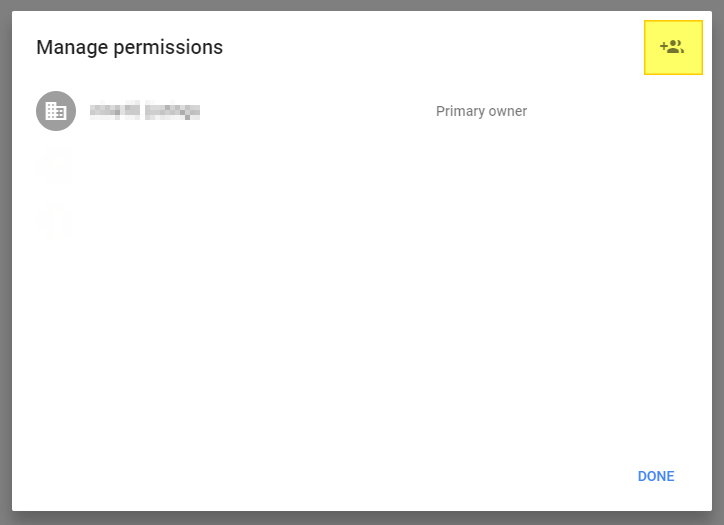Finish managing permissions with DONE
The width and height of the screenshot is (724, 525).
(656, 476)
